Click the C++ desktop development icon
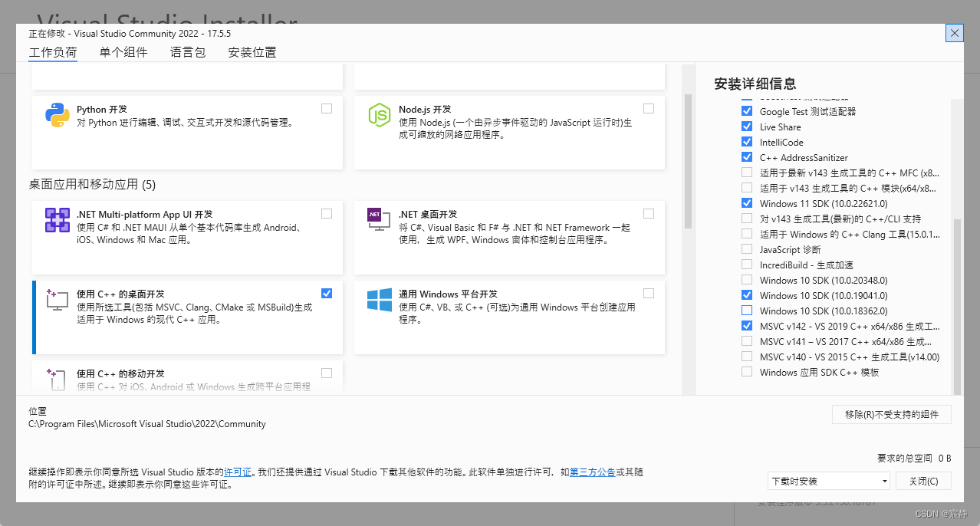Screen dimensions: 980x526 tap(58, 300)
